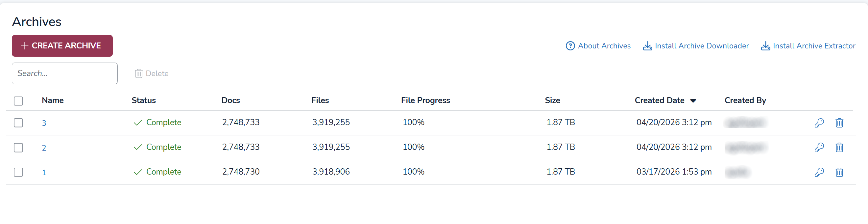868x224 pixels.
Task: Click the trash icon for archive 3
Action: pyautogui.click(x=839, y=123)
